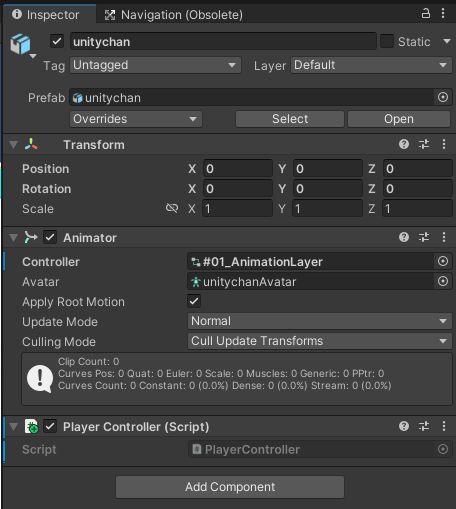
Task: Open the prefab Overrides dropdown
Action: coord(136,119)
